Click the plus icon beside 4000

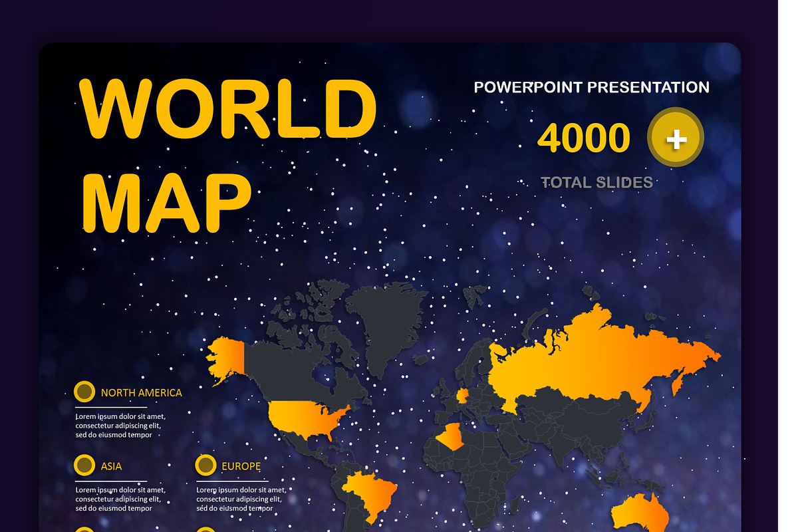pyautogui.click(x=676, y=138)
